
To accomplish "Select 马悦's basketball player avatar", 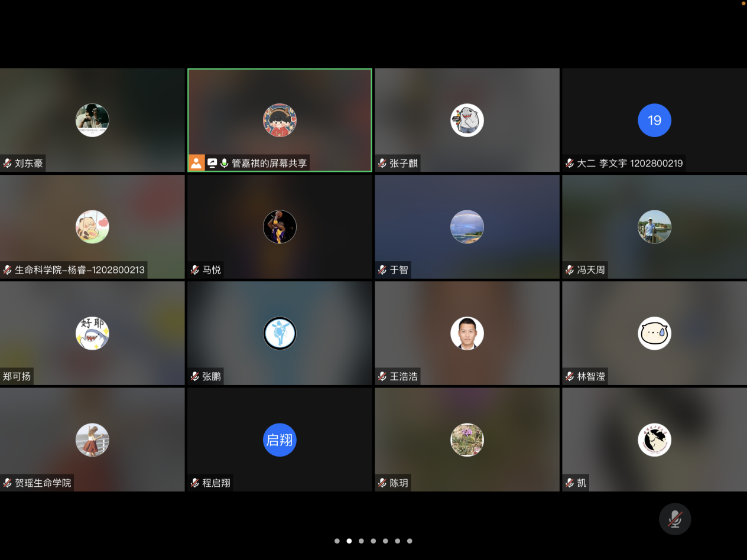I will tap(280, 227).
